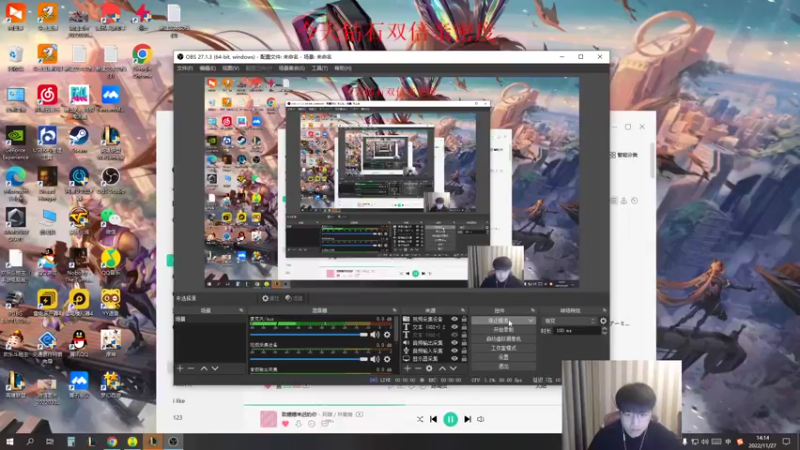Launch QQ Music desktop shortcut
The width and height of the screenshot is (800, 450).
click(x=110, y=262)
